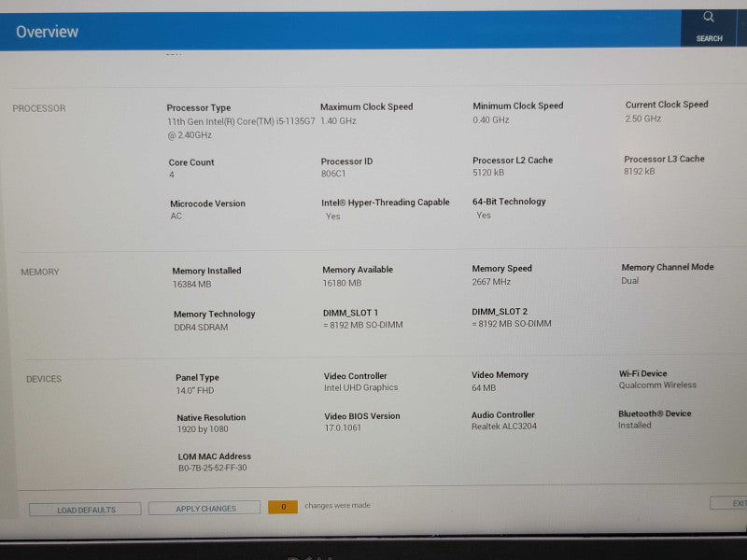Click the Wi-Fi Device label
The height and width of the screenshot is (560, 747).
tap(642, 374)
